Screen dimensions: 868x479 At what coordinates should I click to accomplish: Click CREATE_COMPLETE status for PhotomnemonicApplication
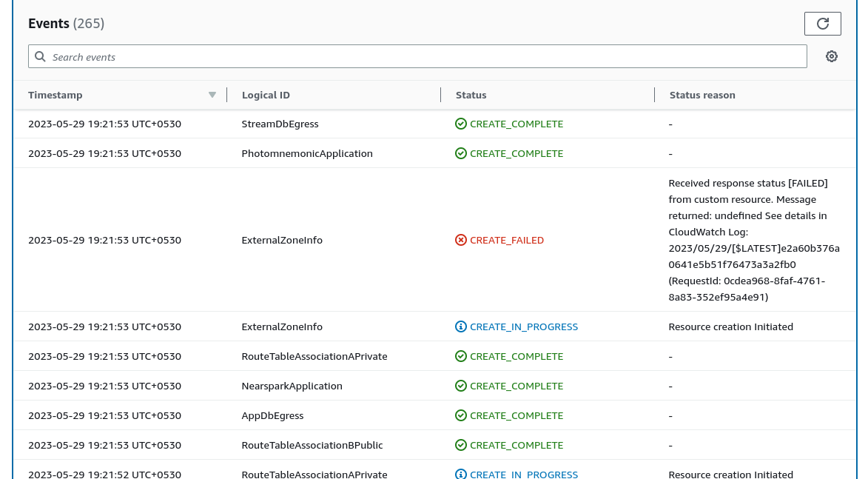click(517, 153)
